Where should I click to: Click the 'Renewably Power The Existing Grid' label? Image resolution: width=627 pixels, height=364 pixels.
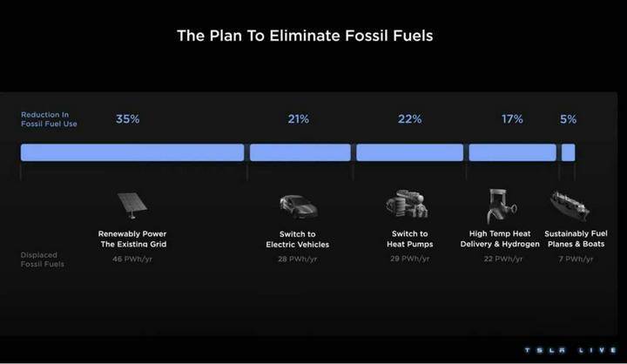point(132,239)
